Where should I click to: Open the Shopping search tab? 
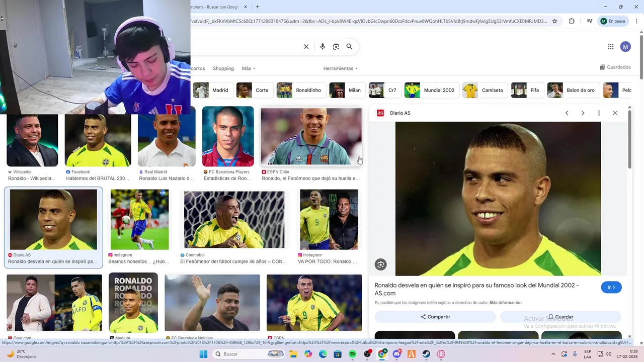click(x=223, y=68)
